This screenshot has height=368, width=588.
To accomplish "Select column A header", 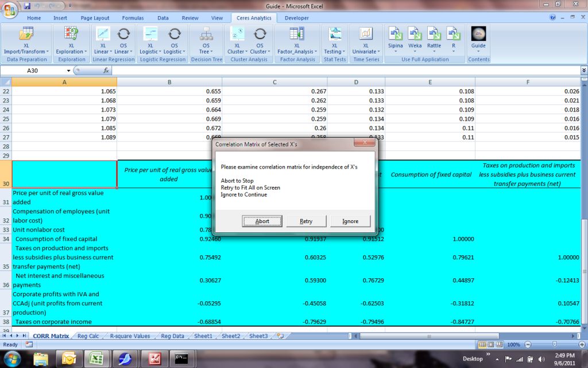I will pyautogui.click(x=64, y=82).
